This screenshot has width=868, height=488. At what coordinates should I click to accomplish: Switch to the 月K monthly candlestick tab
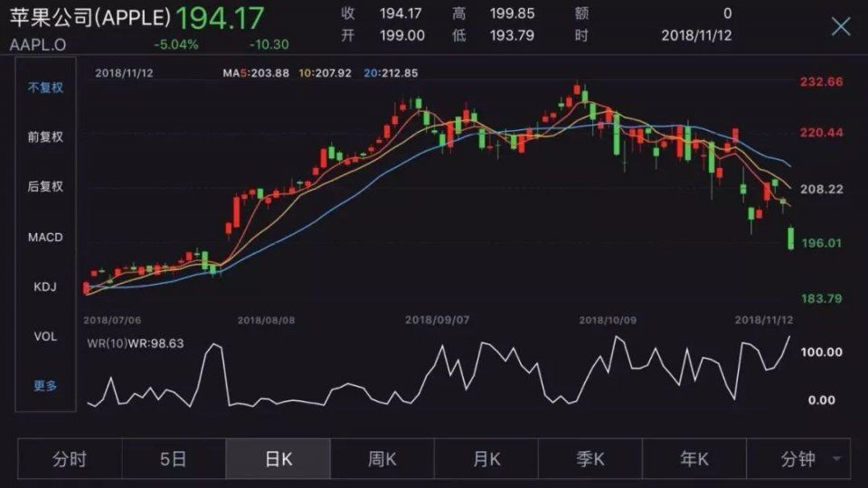click(486, 459)
